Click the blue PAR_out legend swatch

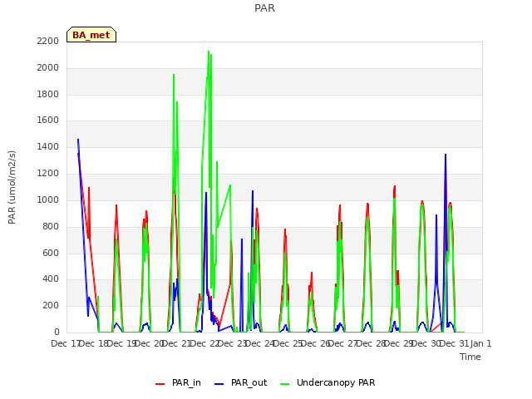(219, 384)
